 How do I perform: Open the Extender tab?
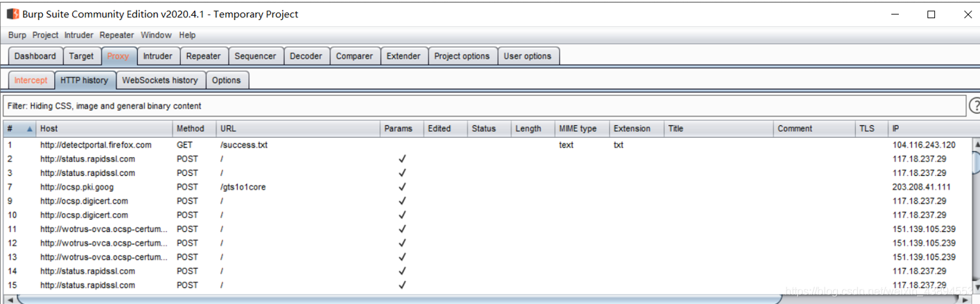click(403, 56)
